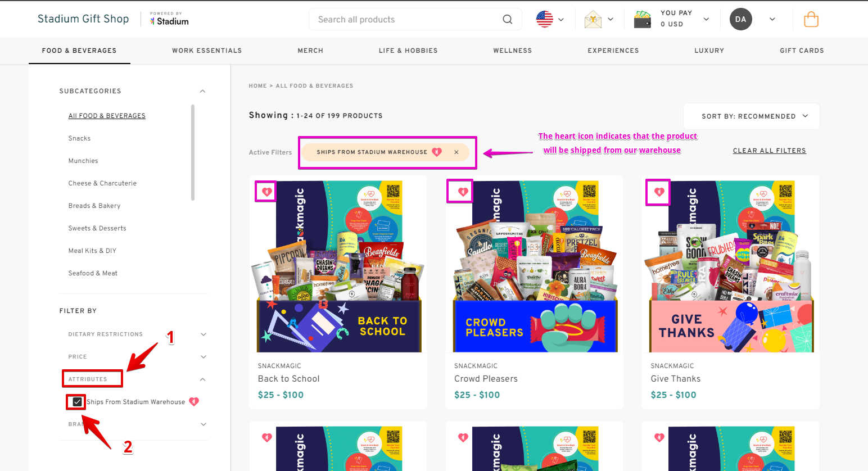
Task: Expand the Brand filter chevron
Action: pyautogui.click(x=204, y=424)
